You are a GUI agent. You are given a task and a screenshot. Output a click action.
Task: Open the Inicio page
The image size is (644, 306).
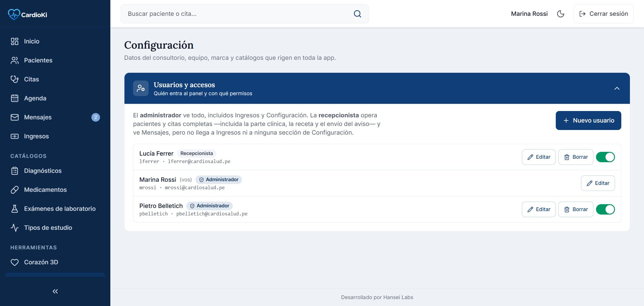[55, 41]
